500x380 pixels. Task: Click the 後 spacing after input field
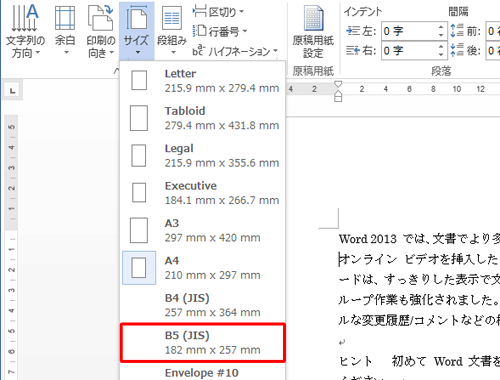point(493,51)
